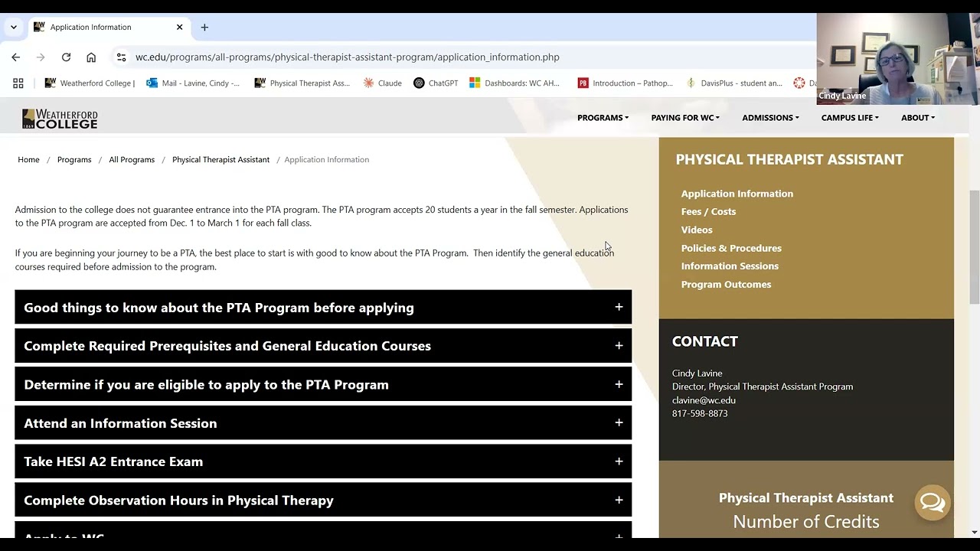Viewport: 980px width, 551px height.
Task: Open Policies & Procedures sidebar link
Action: click(731, 248)
